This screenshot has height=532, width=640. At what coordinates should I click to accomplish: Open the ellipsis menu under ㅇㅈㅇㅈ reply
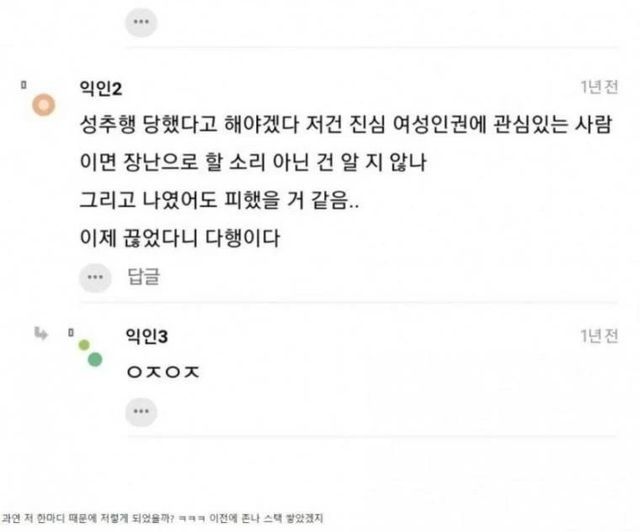141,411
